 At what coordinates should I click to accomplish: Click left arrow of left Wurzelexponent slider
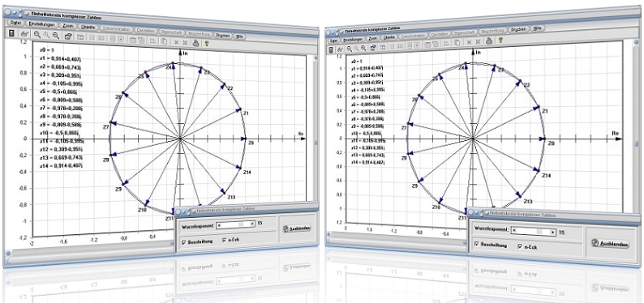(x=220, y=224)
